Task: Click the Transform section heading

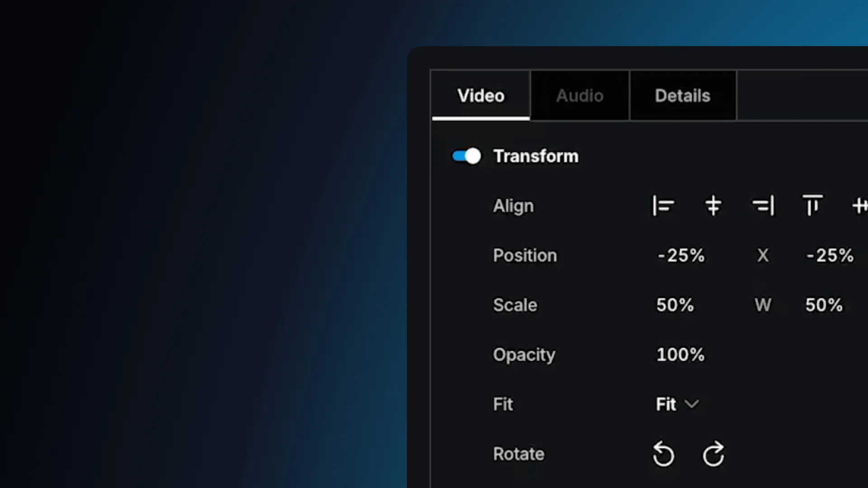Action: [x=536, y=156]
